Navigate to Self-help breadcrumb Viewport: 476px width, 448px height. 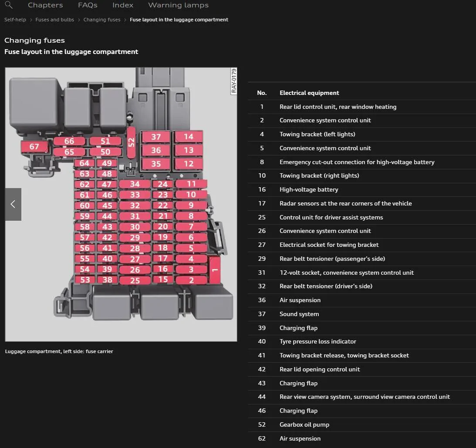[x=15, y=20]
